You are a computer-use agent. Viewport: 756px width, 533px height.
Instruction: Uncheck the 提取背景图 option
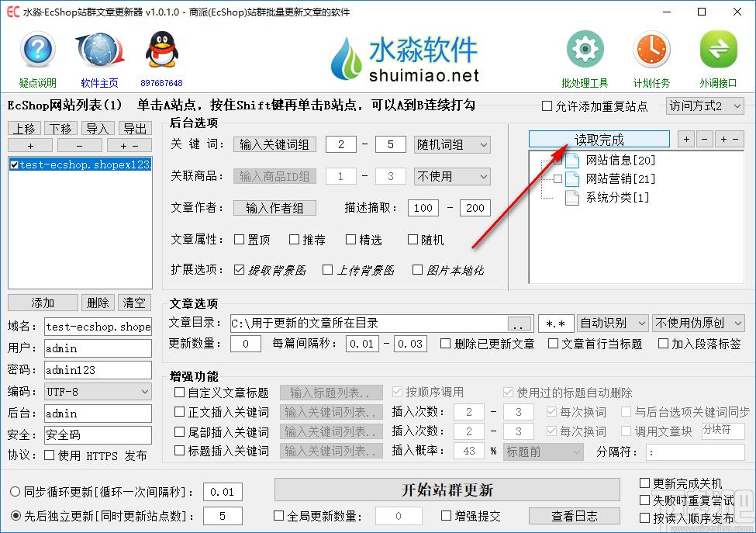tap(239, 270)
